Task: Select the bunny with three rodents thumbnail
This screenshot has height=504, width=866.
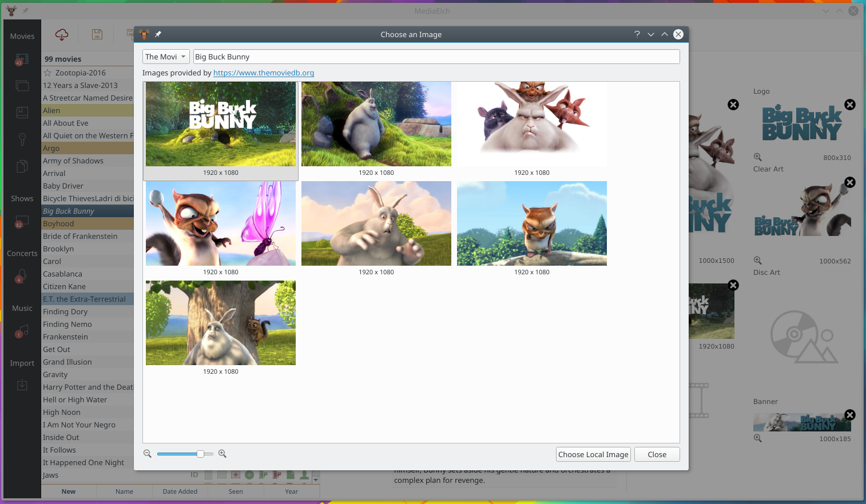Action: (x=532, y=124)
